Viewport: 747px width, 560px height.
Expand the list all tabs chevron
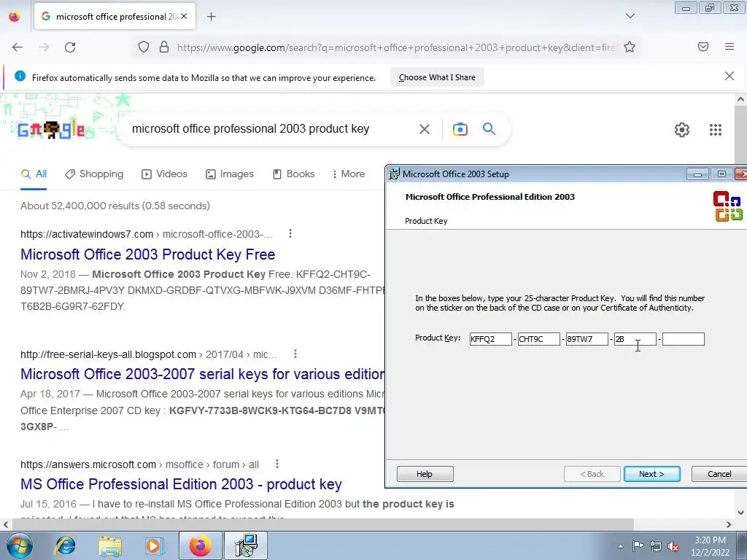click(630, 16)
